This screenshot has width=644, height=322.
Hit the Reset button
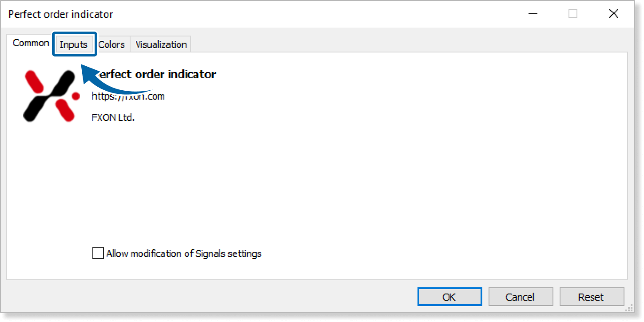pyautogui.click(x=591, y=297)
